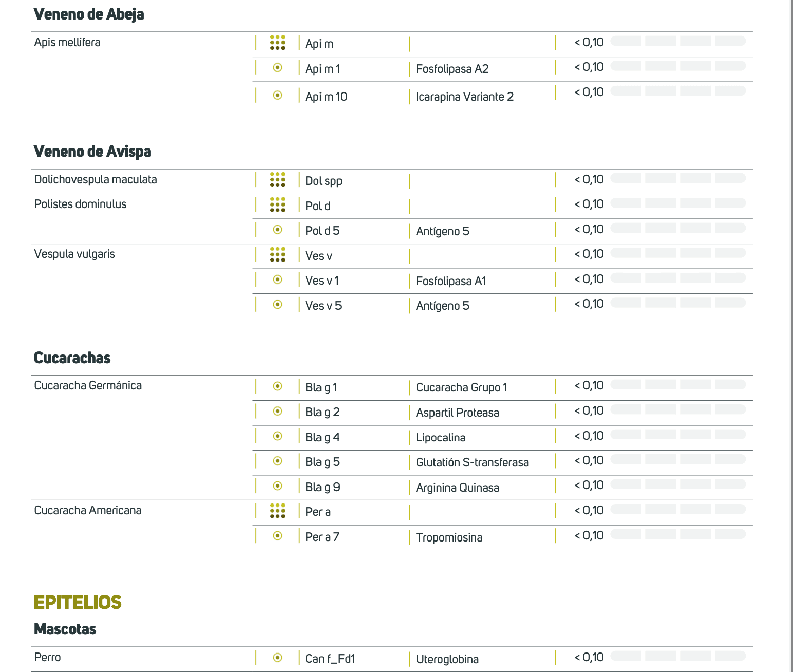Click the component circle icon for Api m 1
Image resolution: width=793 pixels, height=672 pixels.
[277, 67]
